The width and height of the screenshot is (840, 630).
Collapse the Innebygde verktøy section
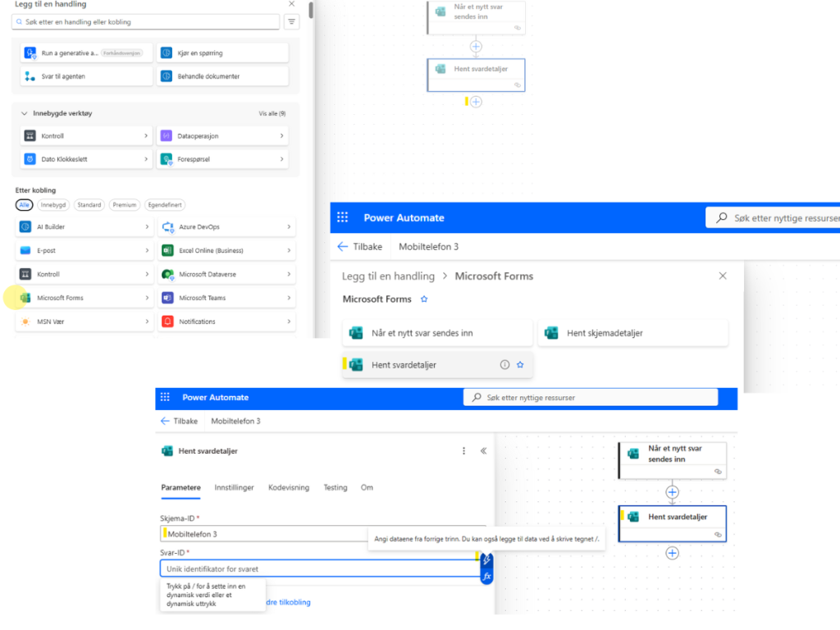coord(24,113)
